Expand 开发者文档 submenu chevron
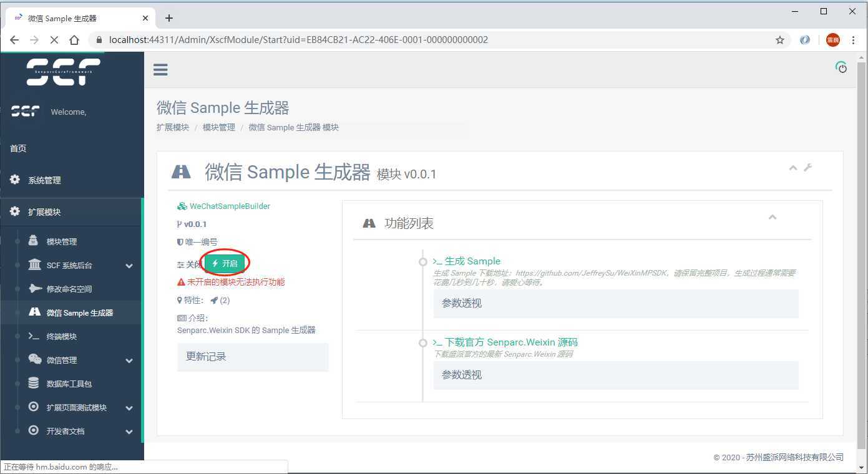This screenshot has height=474, width=868. pos(129,432)
